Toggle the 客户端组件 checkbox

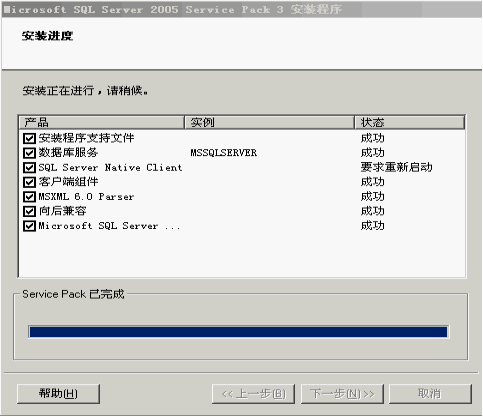click(29, 182)
